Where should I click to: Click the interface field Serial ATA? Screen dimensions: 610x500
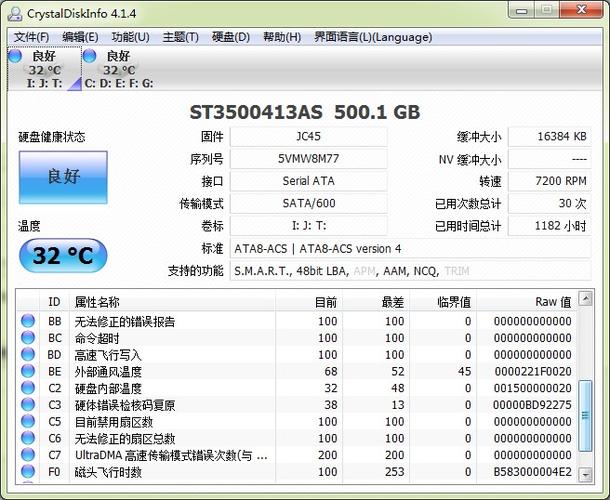coord(309,181)
